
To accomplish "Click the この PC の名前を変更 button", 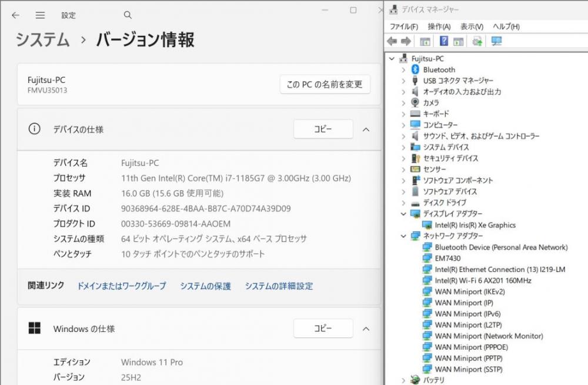I will point(325,84).
